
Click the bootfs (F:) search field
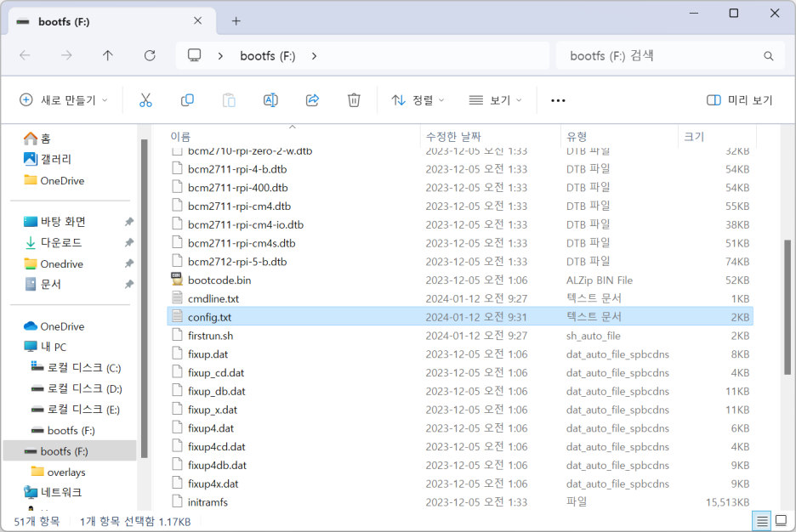tap(670, 56)
